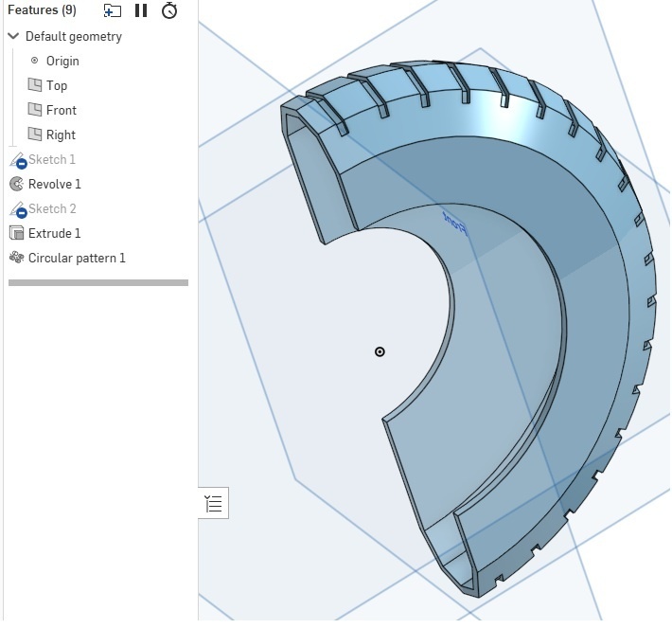Select the Origin tree item
The height and width of the screenshot is (628, 672).
coord(62,61)
